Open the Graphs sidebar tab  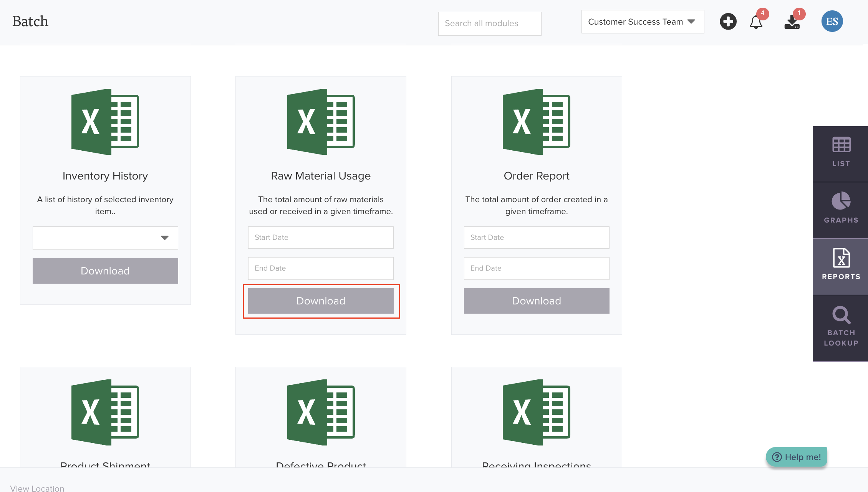(x=841, y=209)
